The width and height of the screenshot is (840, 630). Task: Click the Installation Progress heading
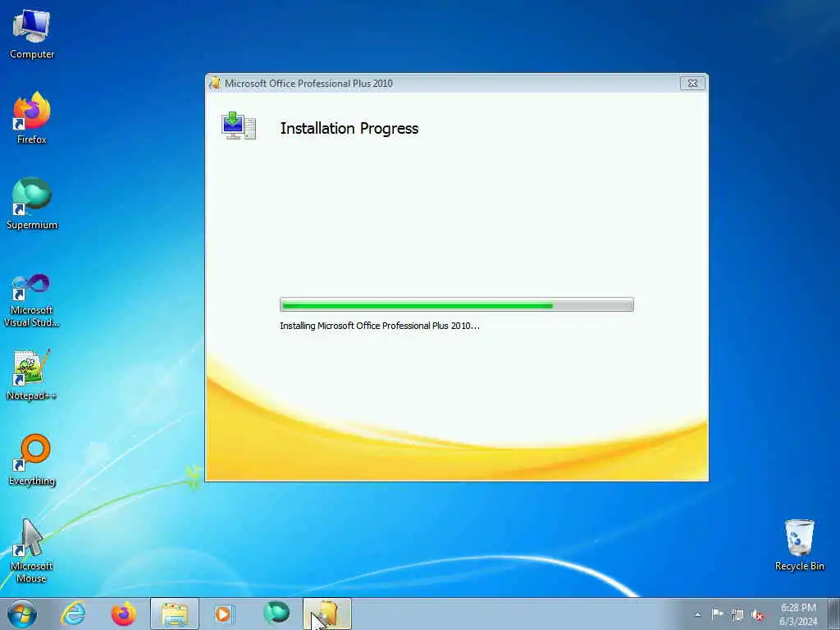tap(349, 129)
